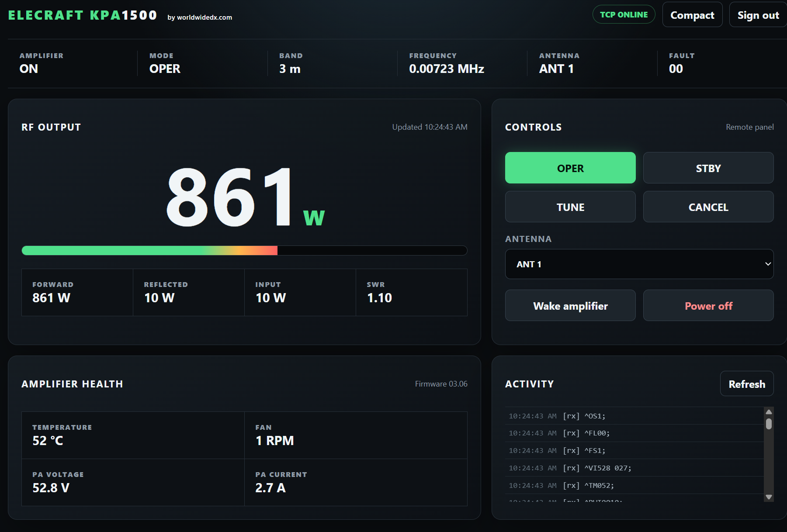This screenshot has width=787, height=532.
Task: Open the worldwidedx.com credit link
Action: click(200, 17)
